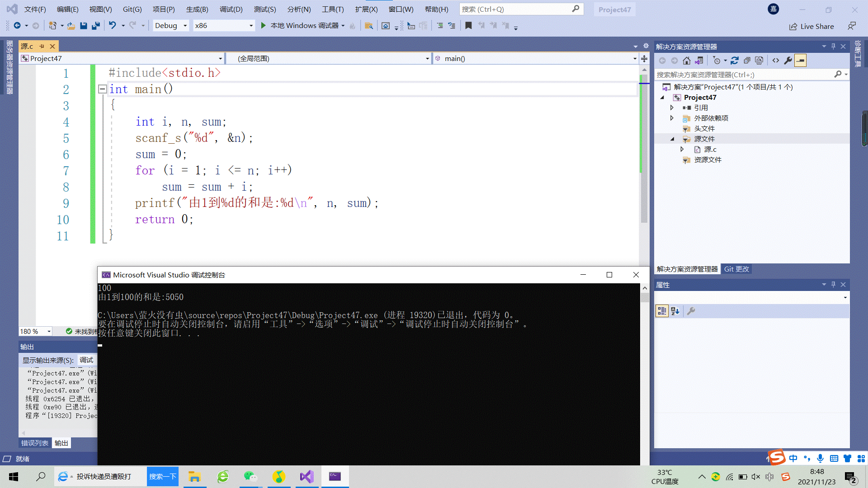This screenshot has width=868, height=488.
Task: Click the Solution Explorer refresh/sync icon
Action: (x=734, y=61)
